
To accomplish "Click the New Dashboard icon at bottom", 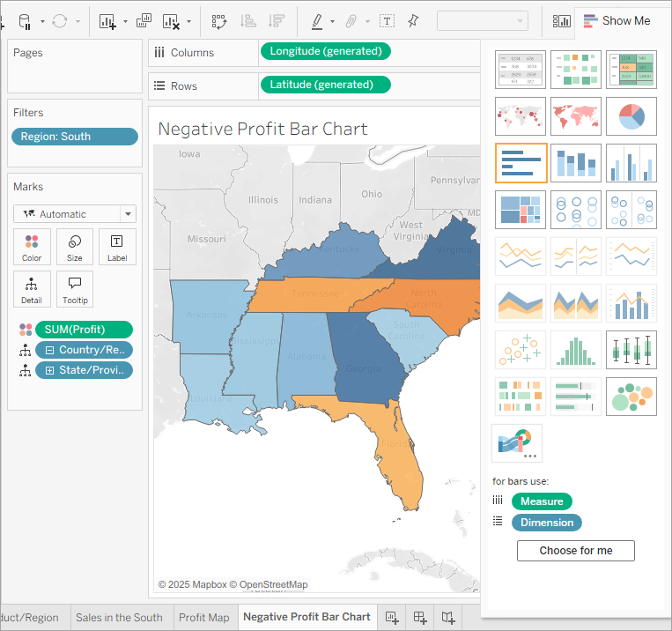I will [420, 617].
